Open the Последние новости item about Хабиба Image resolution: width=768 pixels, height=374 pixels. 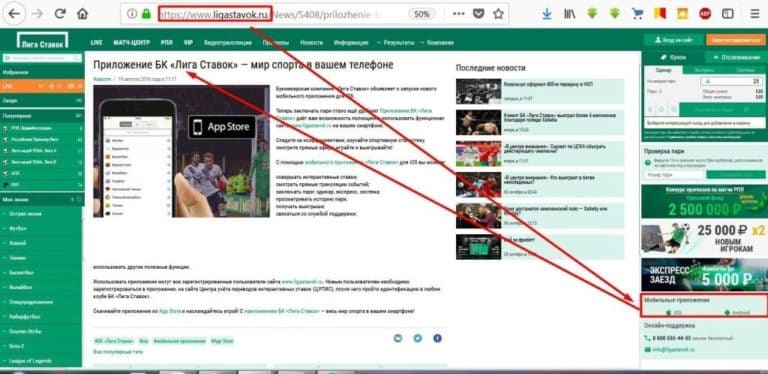(x=540, y=122)
